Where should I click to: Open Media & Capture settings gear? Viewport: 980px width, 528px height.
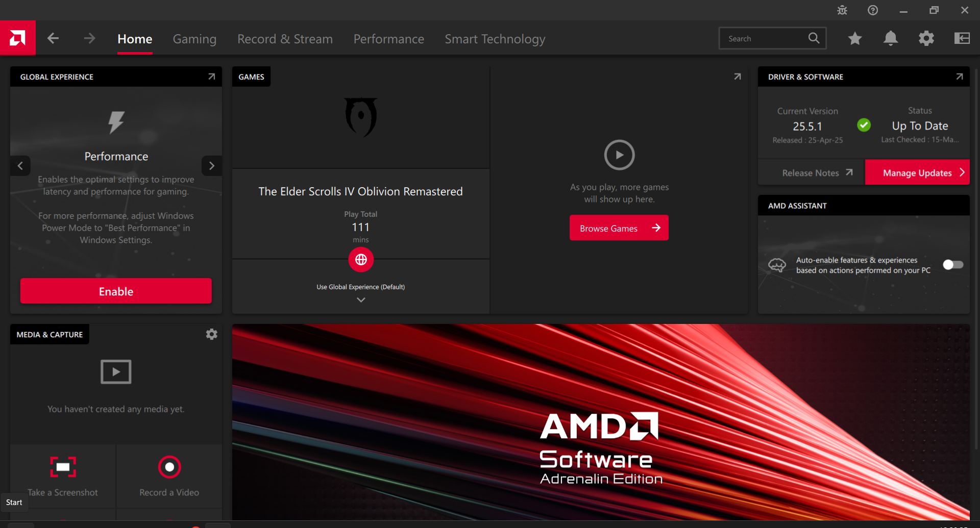point(211,334)
